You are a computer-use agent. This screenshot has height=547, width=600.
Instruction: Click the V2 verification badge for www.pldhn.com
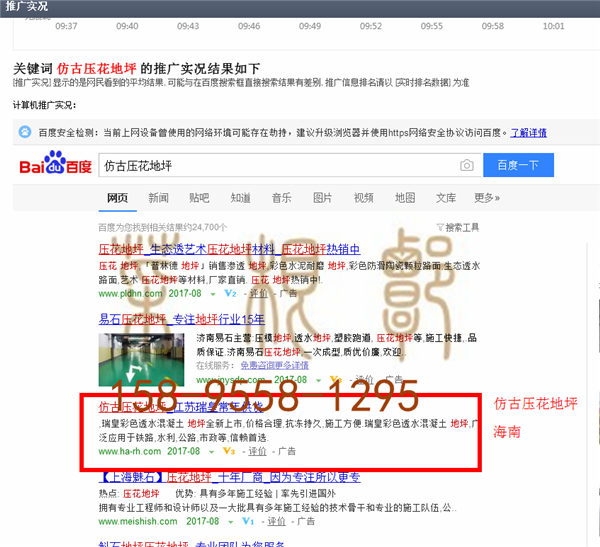pyautogui.click(x=230, y=294)
